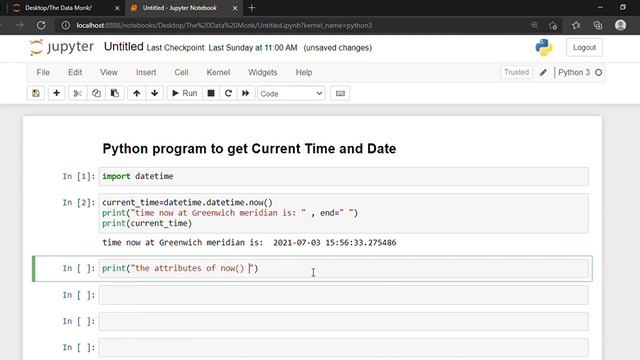Screen dimensions: 640x360
Task: Rename the notebook title Untitled
Action: (123, 47)
